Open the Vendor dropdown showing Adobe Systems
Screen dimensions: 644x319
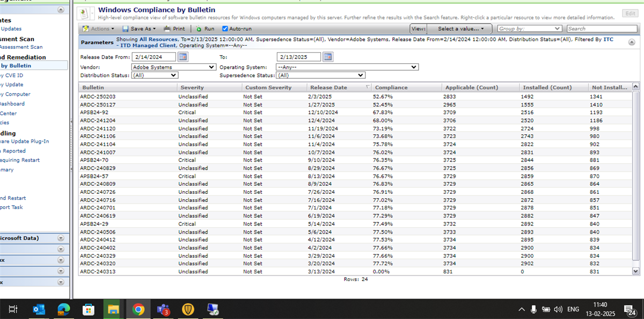pos(174,67)
